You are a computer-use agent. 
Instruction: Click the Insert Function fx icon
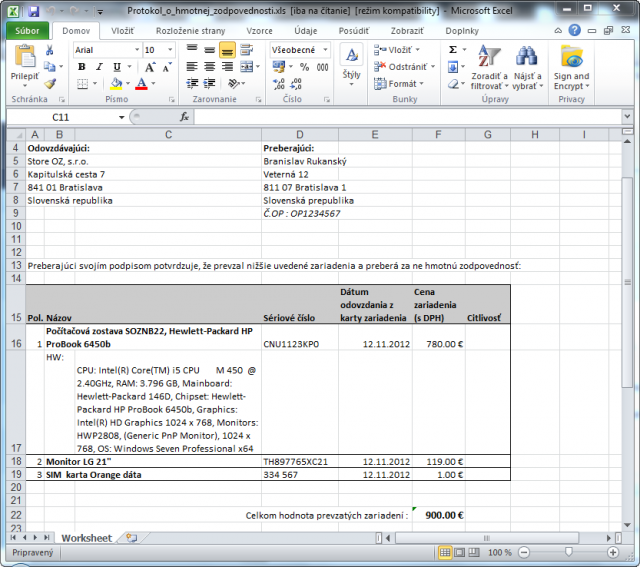(184, 117)
